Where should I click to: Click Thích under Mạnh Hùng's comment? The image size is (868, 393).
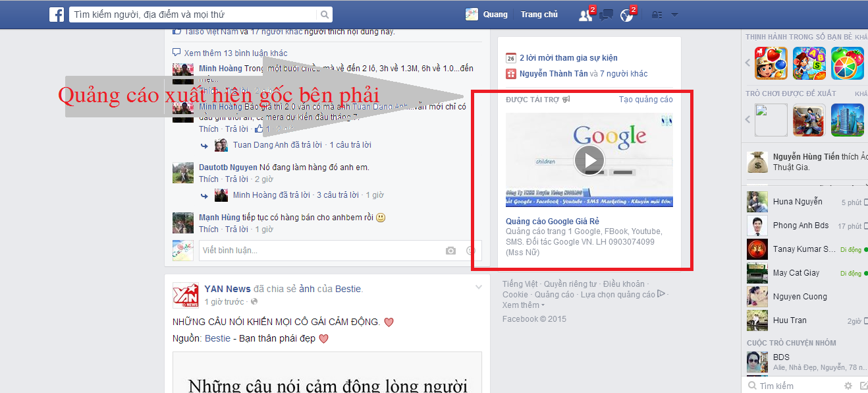(x=209, y=229)
